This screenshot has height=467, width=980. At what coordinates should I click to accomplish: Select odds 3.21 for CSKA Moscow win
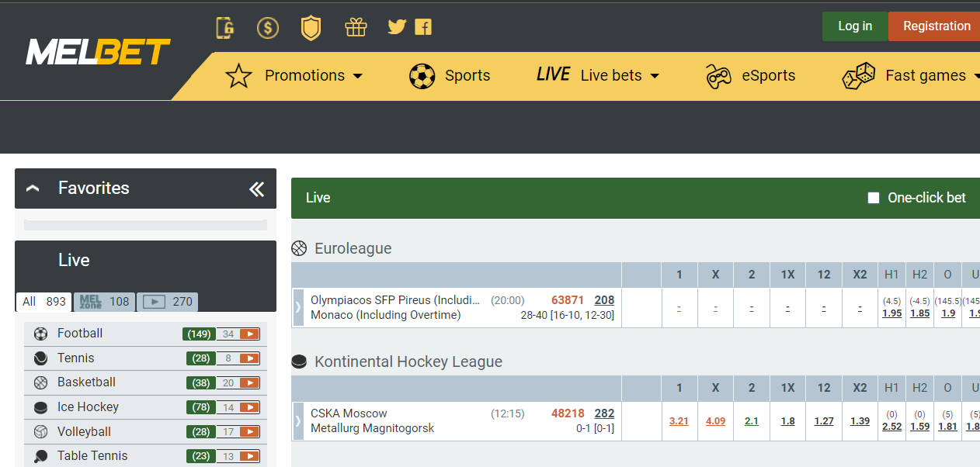[679, 421]
